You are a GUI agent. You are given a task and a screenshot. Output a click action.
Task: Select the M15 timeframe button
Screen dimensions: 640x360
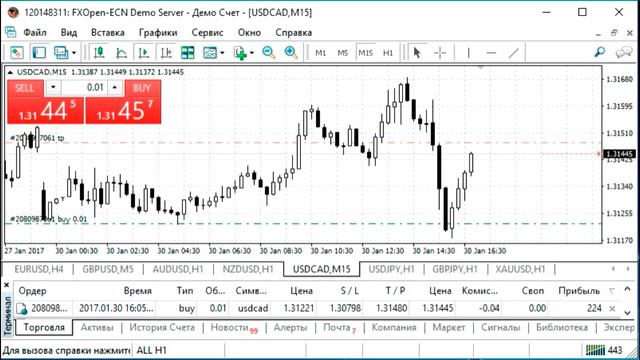point(365,53)
